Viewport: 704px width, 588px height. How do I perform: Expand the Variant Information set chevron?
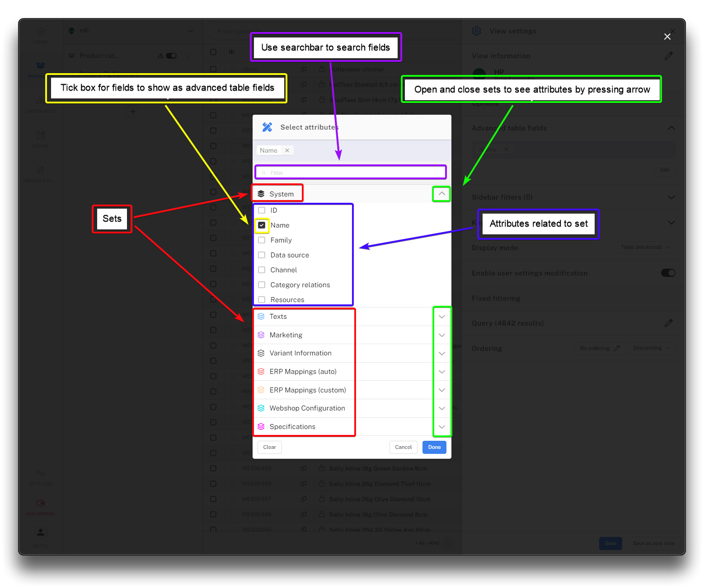coord(442,354)
